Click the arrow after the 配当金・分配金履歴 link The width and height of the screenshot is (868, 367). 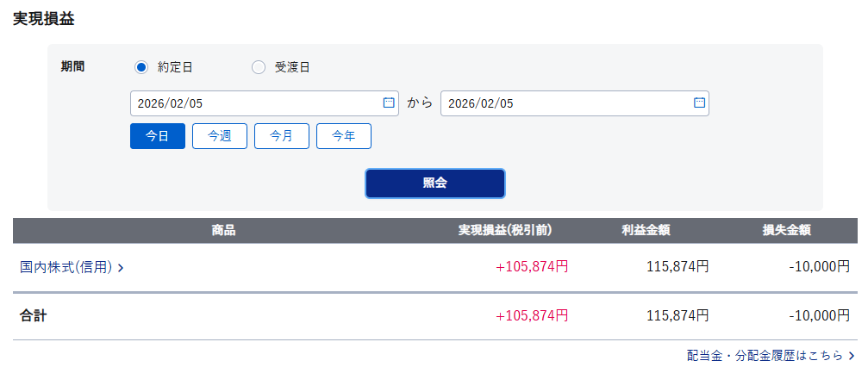pos(852,355)
